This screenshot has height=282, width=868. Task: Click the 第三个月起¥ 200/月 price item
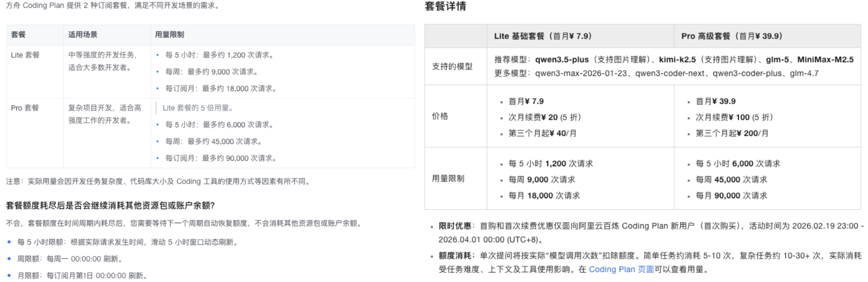coord(732,134)
